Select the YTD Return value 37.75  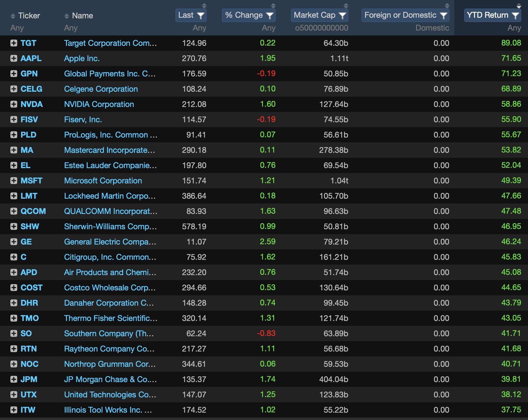[x=511, y=410]
